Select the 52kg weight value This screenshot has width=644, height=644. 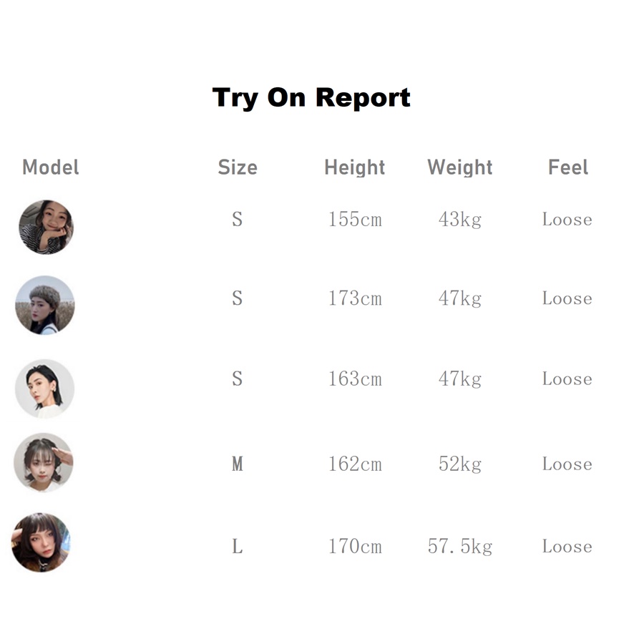(x=460, y=464)
